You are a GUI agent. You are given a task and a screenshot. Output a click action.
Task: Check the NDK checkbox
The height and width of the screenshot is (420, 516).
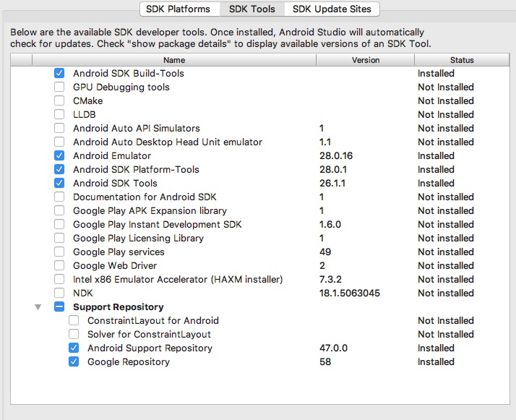click(59, 293)
